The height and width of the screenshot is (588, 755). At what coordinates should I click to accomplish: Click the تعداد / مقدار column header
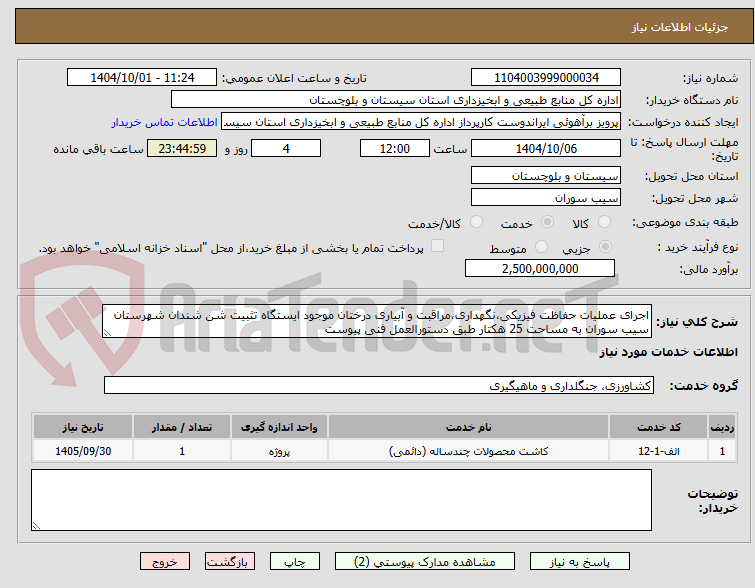182,427
